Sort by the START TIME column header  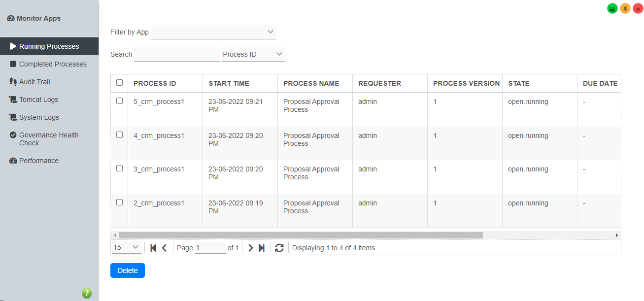pyautogui.click(x=229, y=83)
